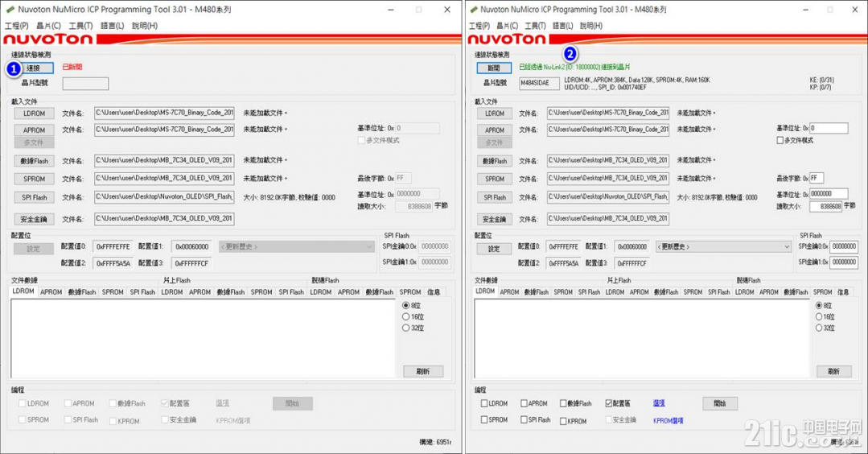Click SPI金鑰0 field in right window
868x454 pixels.
pyautogui.click(x=844, y=246)
